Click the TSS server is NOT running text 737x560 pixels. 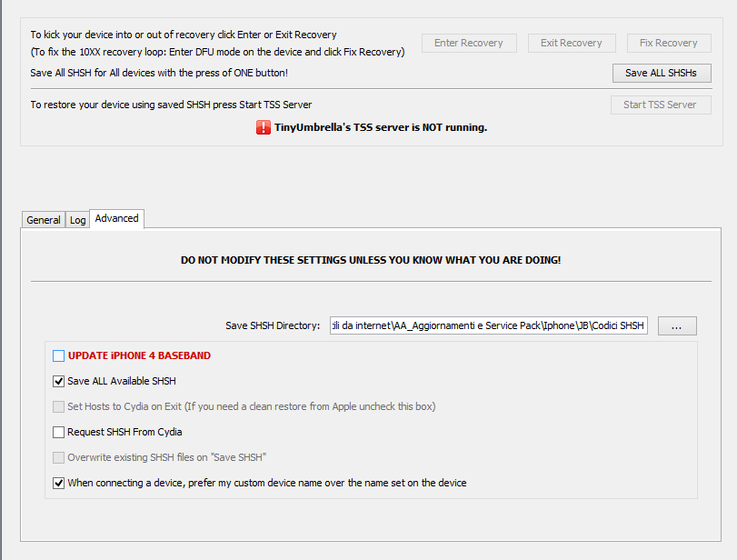(x=381, y=127)
